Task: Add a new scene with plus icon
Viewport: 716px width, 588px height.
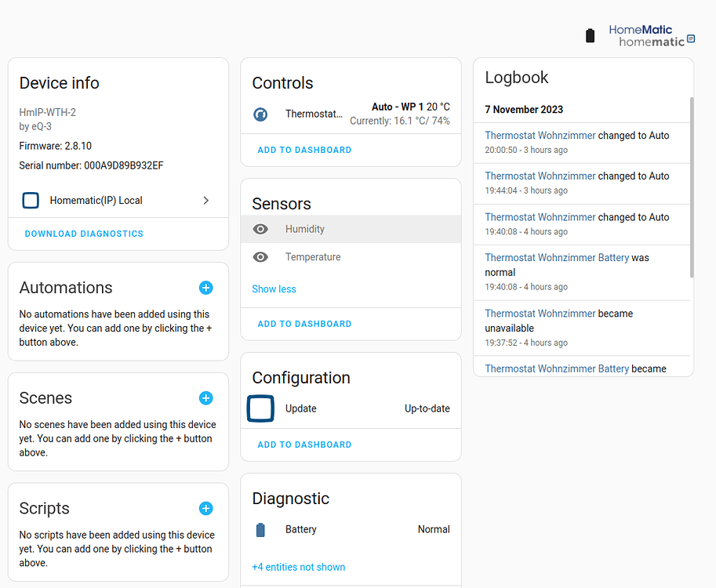Action: [205, 398]
